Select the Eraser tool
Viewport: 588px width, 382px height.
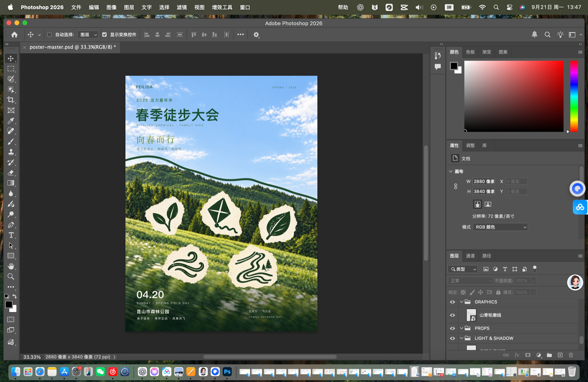tap(11, 173)
